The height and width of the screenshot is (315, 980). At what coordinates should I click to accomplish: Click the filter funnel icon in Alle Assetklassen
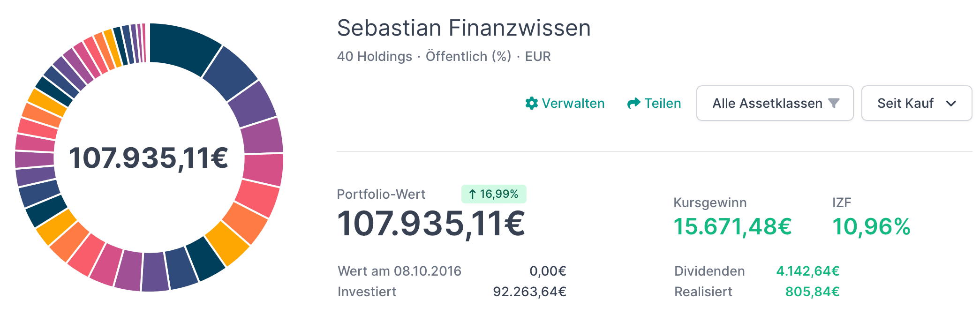pyautogui.click(x=834, y=103)
